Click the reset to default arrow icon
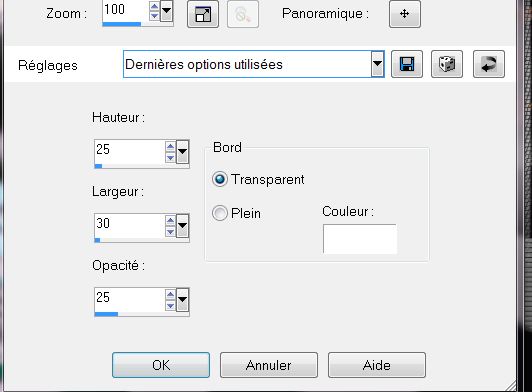 489,64
